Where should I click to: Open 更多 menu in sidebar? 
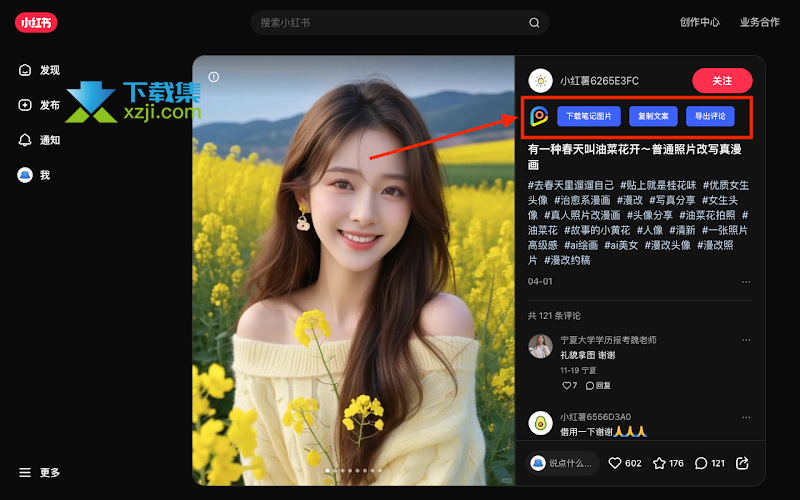[40, 472]
